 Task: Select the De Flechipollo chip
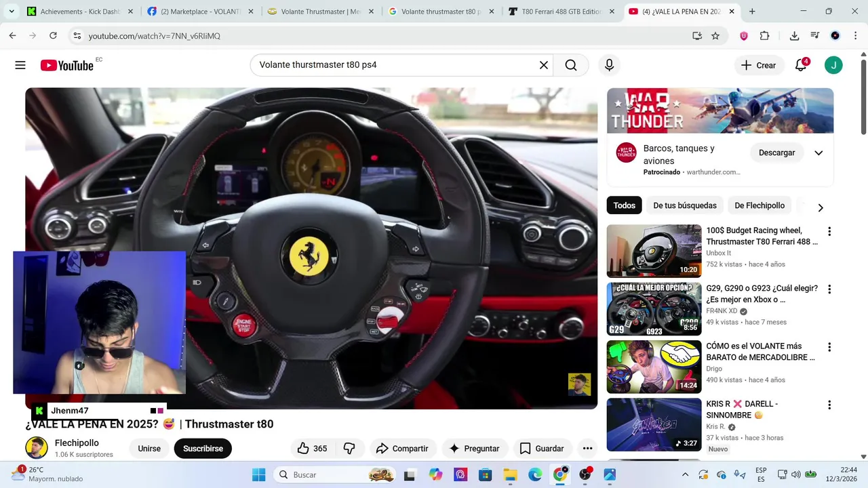tap(759, 205)
